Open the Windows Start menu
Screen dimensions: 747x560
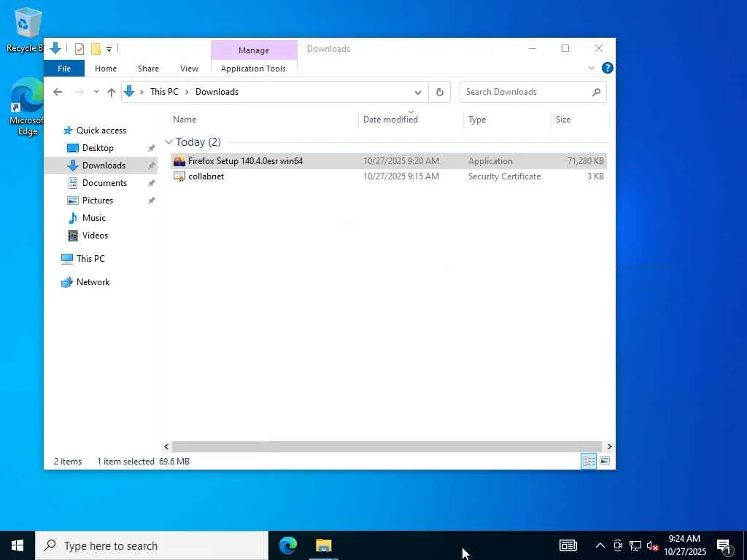tap(18, 545)
